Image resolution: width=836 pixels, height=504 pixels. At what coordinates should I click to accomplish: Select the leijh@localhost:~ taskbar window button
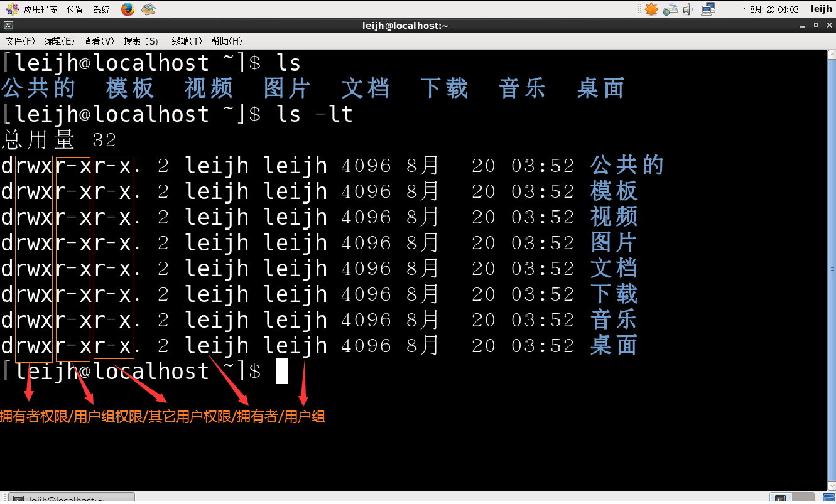tap(69, 498)
